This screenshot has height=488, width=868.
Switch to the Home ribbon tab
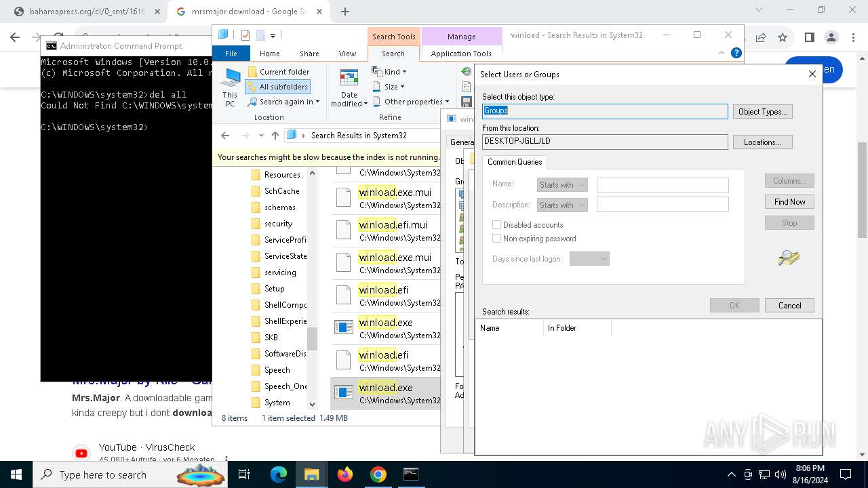click(x=269, y=54)
